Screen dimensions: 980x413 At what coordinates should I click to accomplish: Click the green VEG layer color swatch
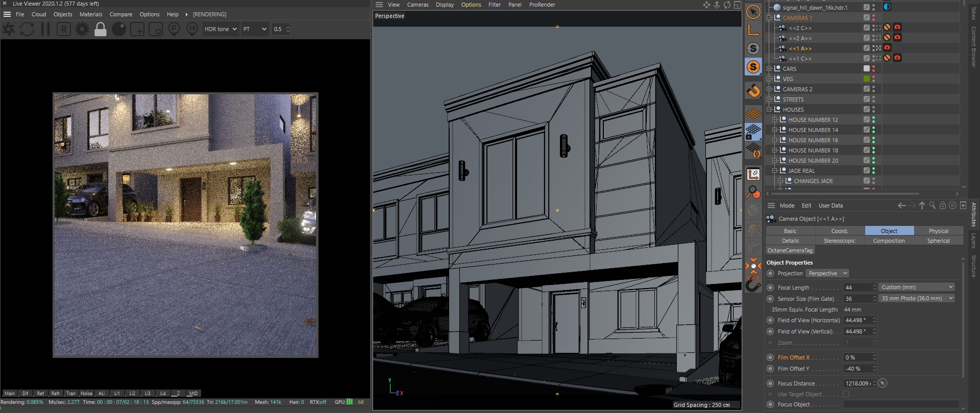(866, 79)
